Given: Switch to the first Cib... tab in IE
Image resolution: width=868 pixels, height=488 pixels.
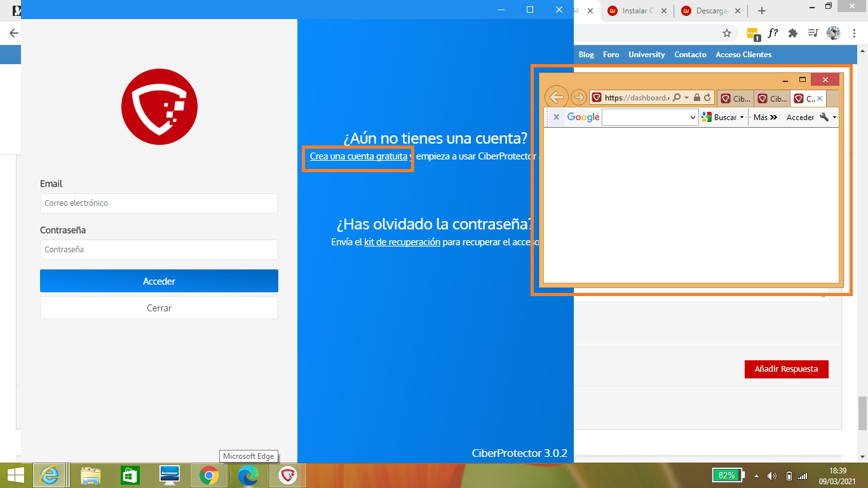Looking at the screenshot, I should pyautogui.click(x=736, y=98).
